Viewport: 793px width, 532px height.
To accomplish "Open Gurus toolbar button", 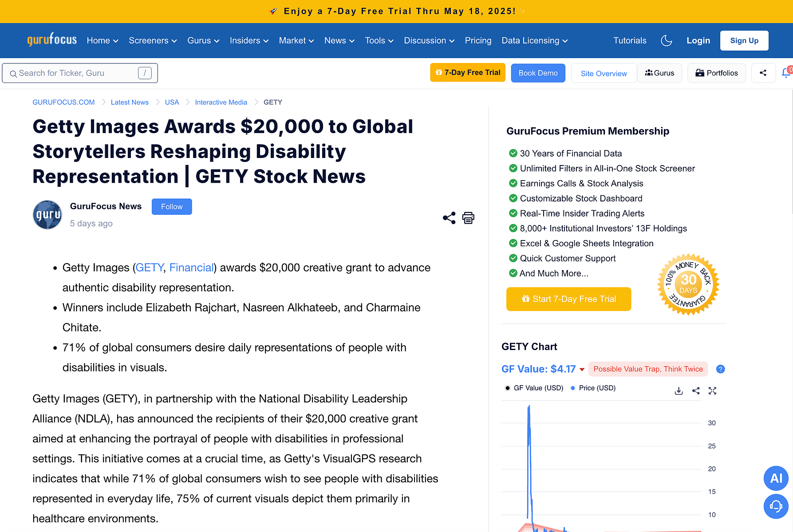I will coord(659,73).
